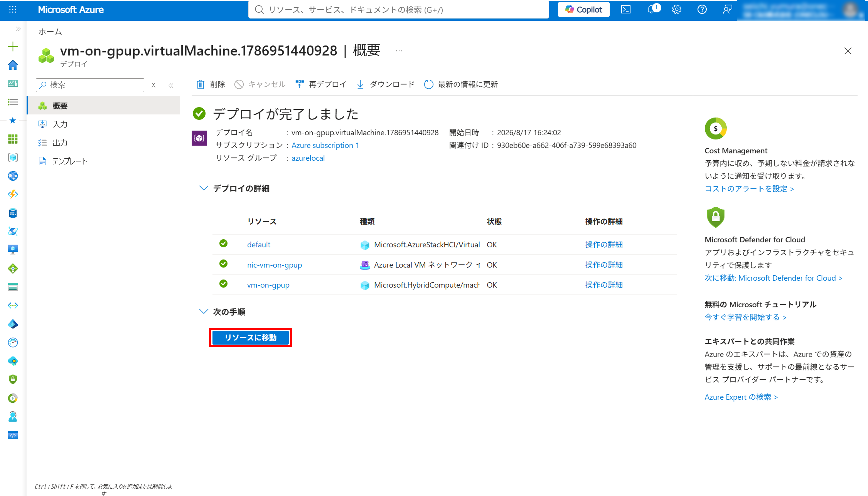The width and height of the screenshot is (868, 496).
Task: Open Storage accounts icon in sidebar
Action: [x=13, y=287]
